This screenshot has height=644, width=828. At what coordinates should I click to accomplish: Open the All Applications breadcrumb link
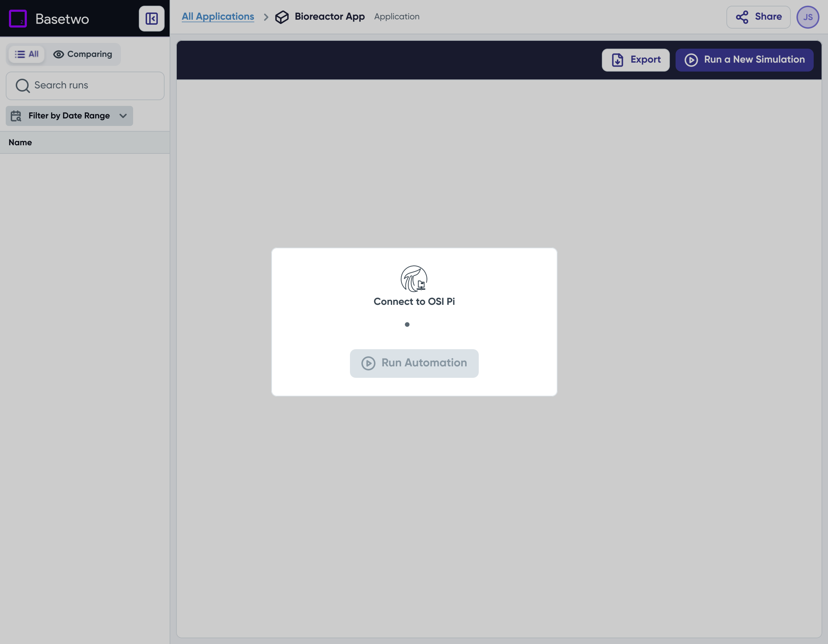pyautogui.click(x=218, y=17)
